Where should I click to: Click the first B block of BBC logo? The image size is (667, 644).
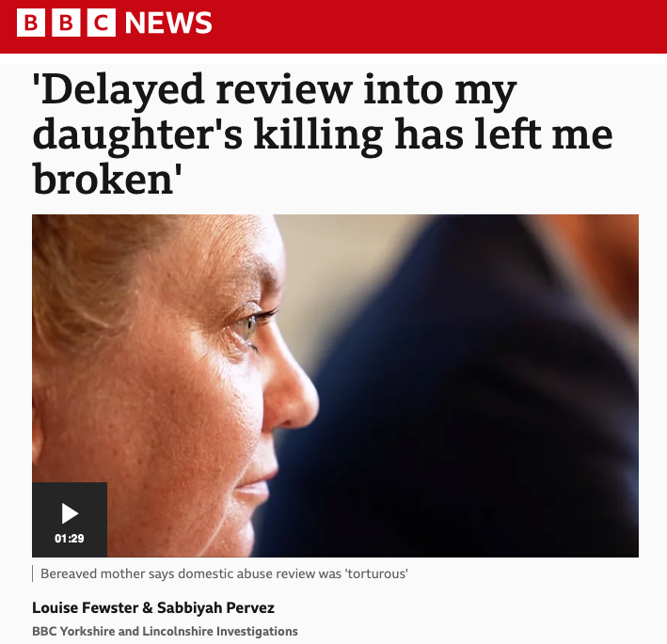click(x=31, y=23)
